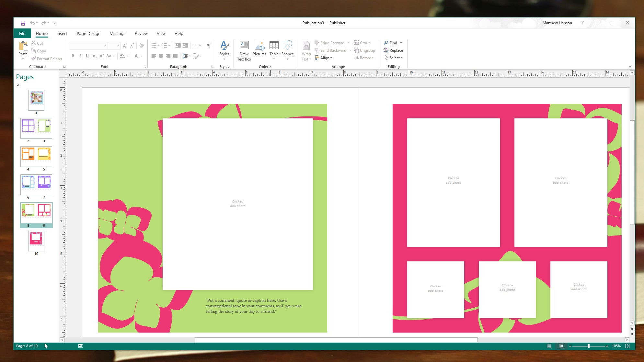The width and height of the screenshot is (644, 362).
Task: Open the Select dropdown in Editing
Action: [394, 58]
